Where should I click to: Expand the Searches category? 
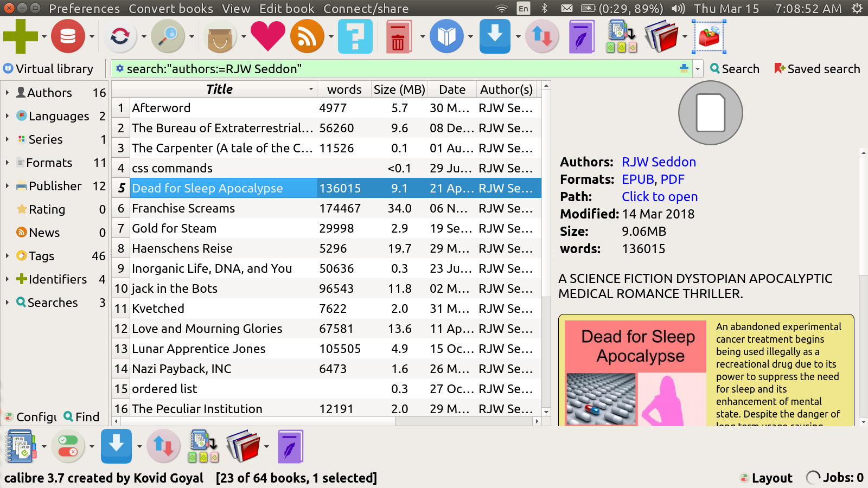[7, 303]
